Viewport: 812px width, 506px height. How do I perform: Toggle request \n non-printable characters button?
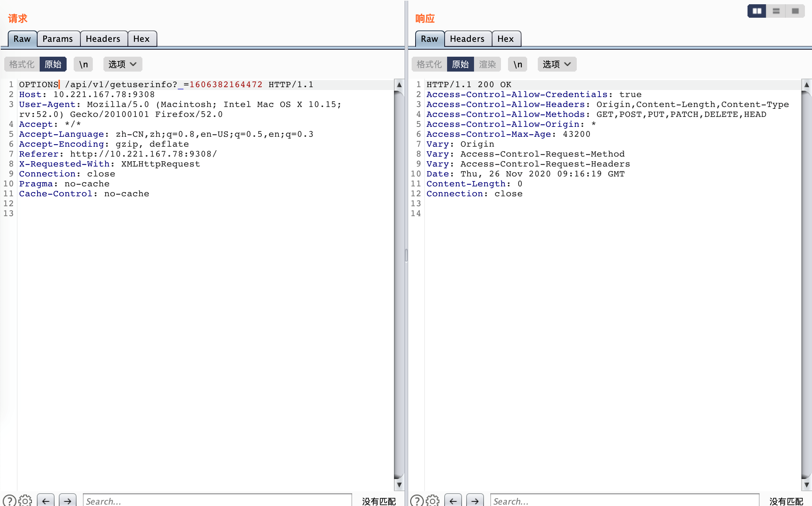point(83,64)
